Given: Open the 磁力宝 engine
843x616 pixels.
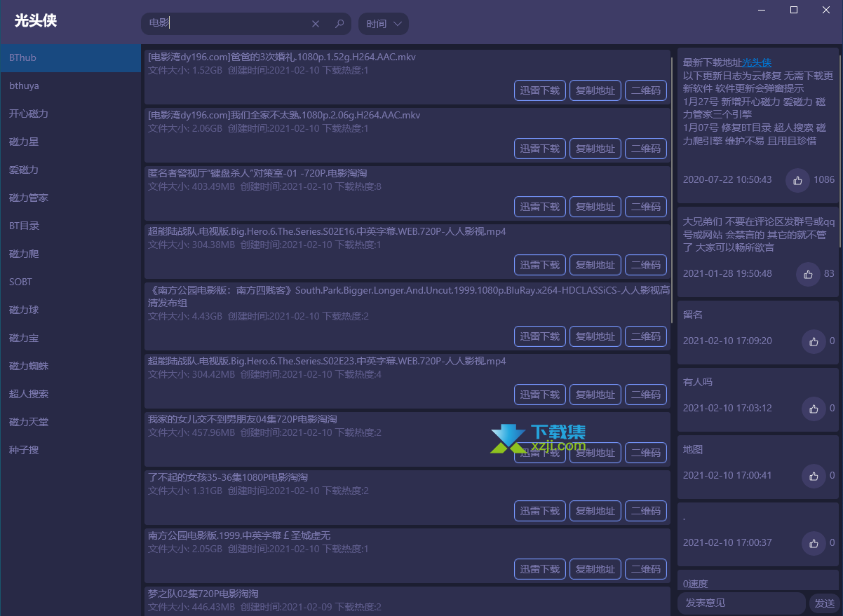Looking at the screenshot, I should tap(70, 338).
